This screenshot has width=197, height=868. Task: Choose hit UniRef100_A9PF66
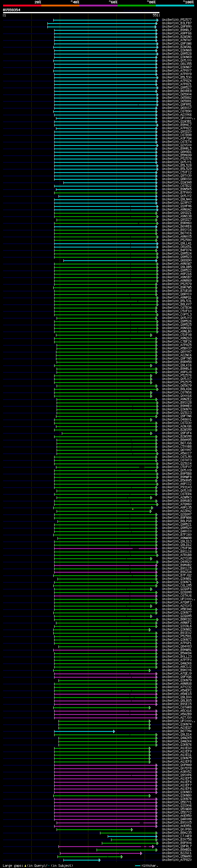[177, 33]
